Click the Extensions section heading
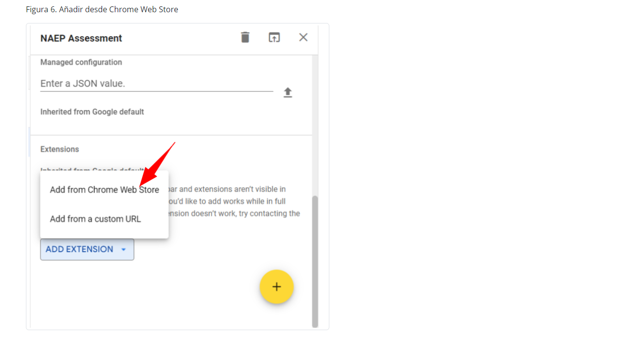This screenshot has width=644, height=337. point(60,149)
